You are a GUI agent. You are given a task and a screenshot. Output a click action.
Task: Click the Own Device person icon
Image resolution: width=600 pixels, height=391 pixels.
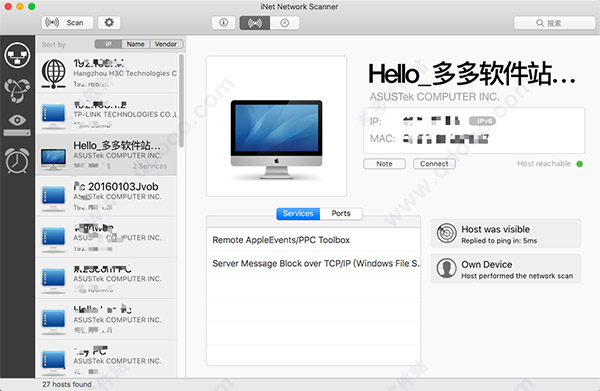tap(447, 268)
